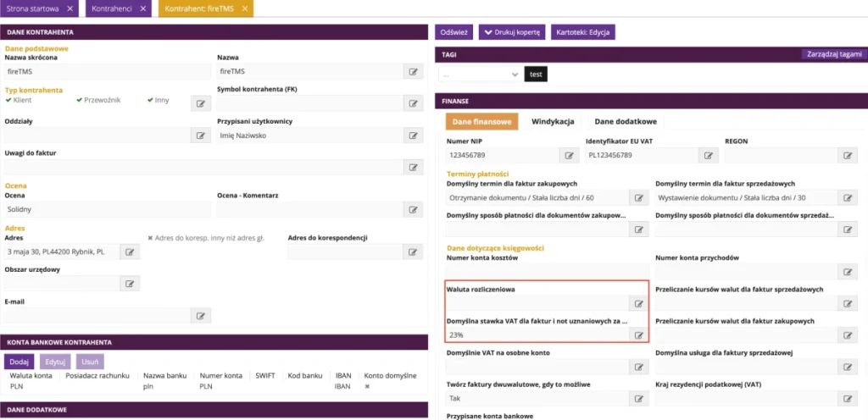Click the Odśwież button
Viewport: 868px width, 420px height.
click(x=453, y=32)
